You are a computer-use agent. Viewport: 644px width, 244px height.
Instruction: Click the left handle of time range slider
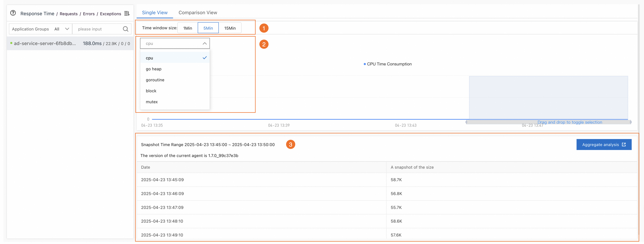pyautogui.click(x=466, y=122)
